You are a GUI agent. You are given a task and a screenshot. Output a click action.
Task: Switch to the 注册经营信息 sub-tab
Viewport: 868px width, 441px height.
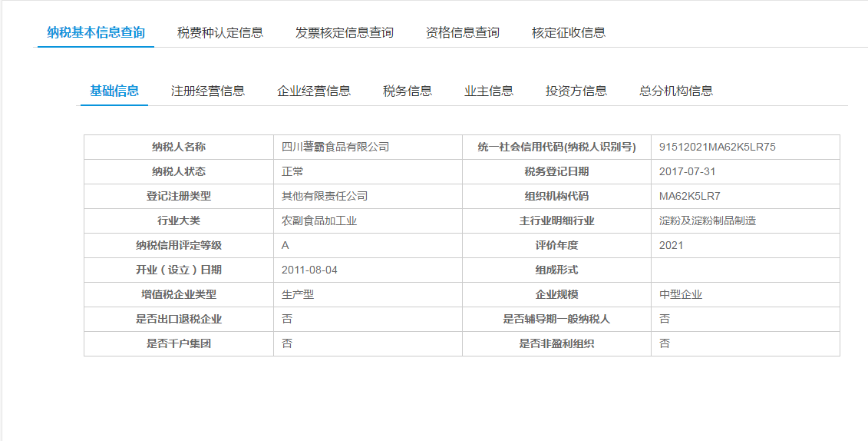208,91
